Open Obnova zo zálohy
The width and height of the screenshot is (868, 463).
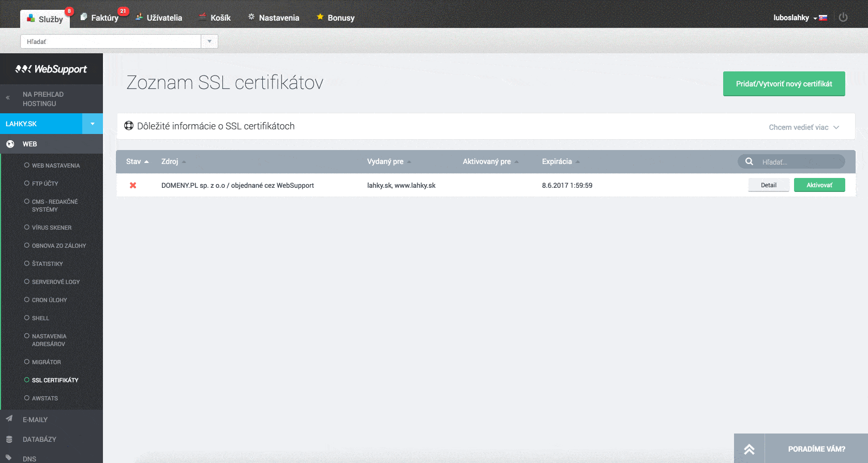tap(58, 246)
